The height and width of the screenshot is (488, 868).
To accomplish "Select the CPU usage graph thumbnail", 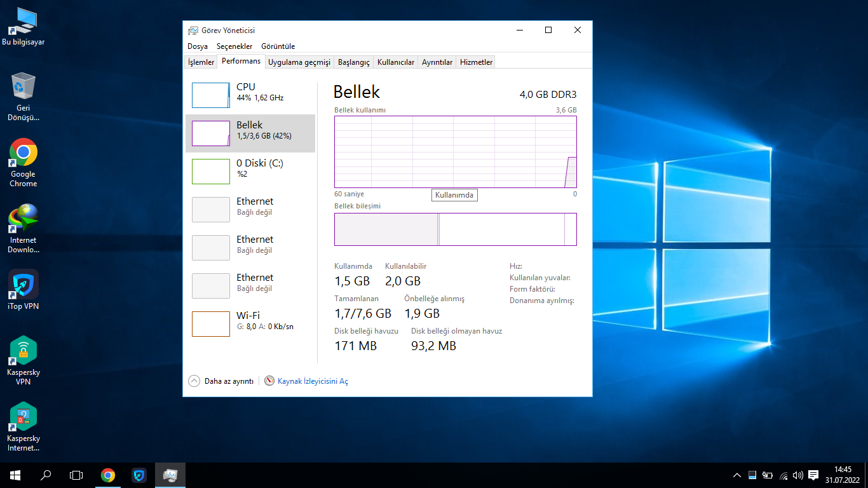I will (x=211, y=95).
